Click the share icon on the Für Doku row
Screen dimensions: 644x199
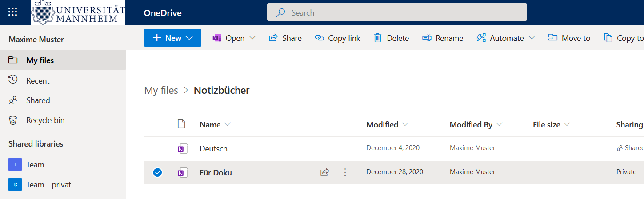pyautogui.click(x=325, y=172)
